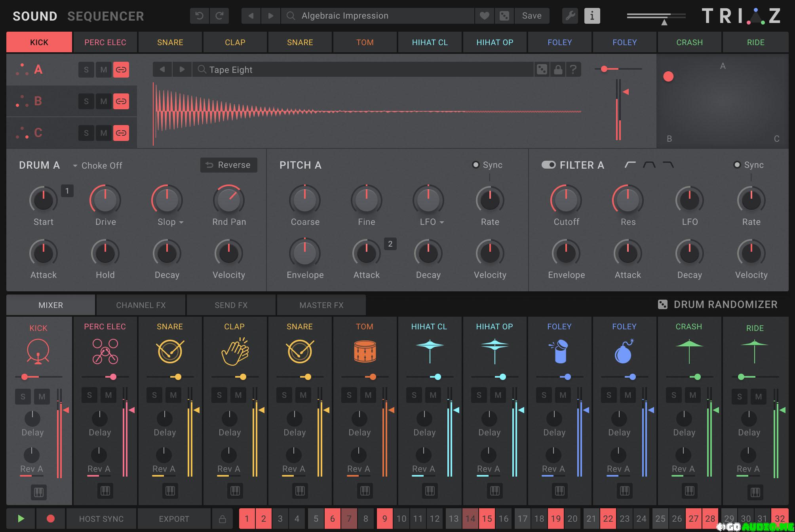
Task: Click the Reverse button
Action: pyautogui.click(x=228, y=165)
